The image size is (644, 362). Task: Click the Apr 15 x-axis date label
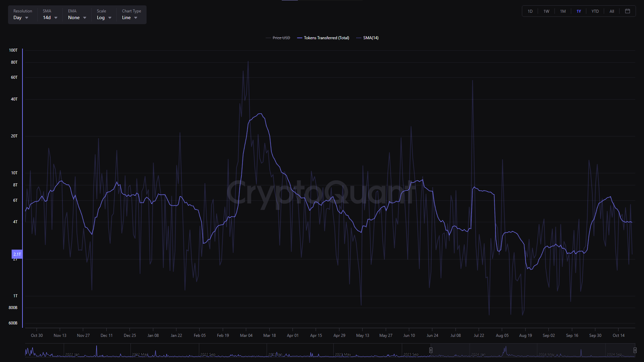click(316, 336)
